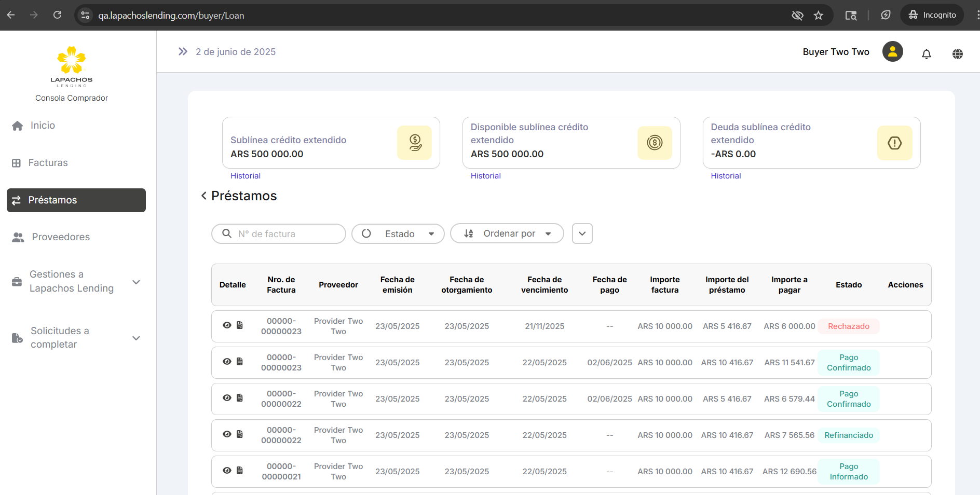Expand sidebar with double-chevron icon

pyautogui.click(x=183, y=51)
